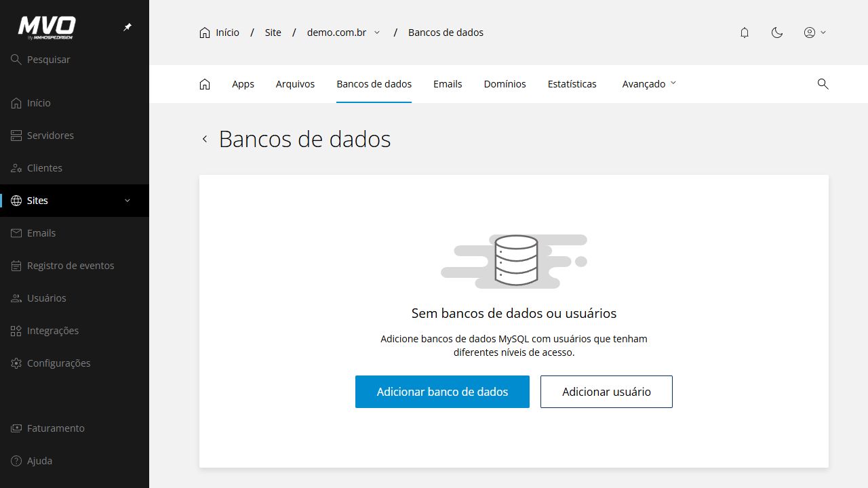Focus the Pesquisar search field in the sidebar
868x488 pixels.
point(75,60)
